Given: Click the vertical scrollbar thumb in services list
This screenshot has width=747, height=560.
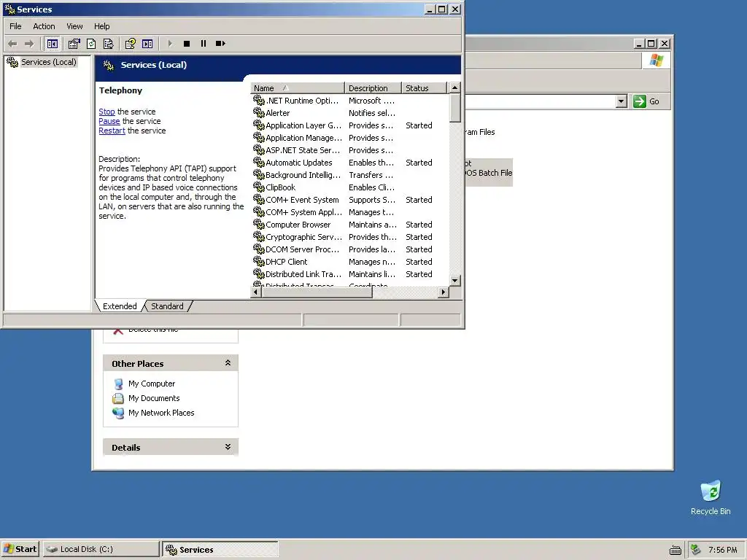Looking at the screenshot, I should click(455, 108).
